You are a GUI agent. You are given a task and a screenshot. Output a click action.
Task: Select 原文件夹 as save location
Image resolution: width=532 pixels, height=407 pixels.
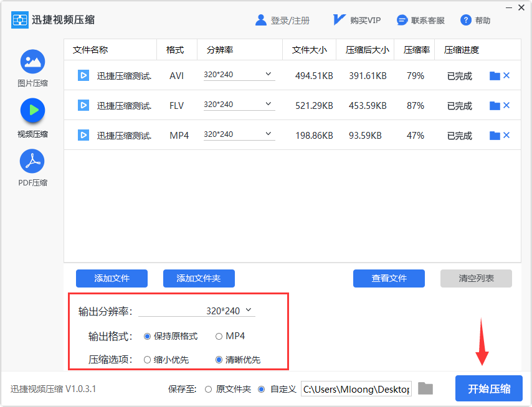click(x=208, y=390)
